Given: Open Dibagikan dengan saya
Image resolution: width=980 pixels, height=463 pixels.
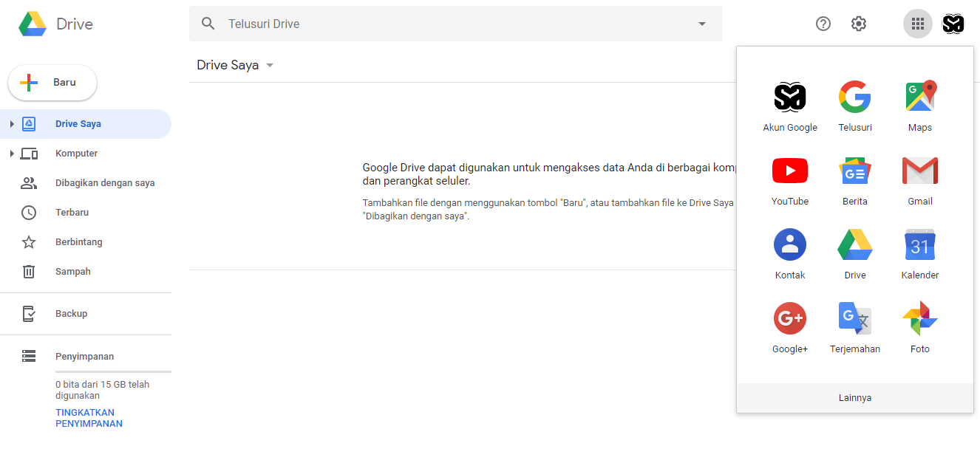Looking at the screenshot, I should [86, 183].
